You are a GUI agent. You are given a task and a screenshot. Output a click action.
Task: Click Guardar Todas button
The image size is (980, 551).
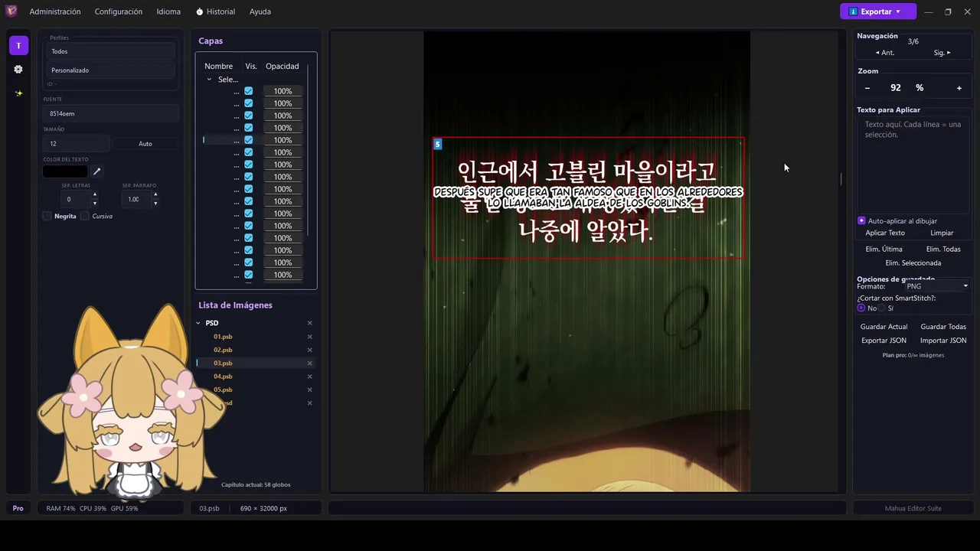(943, 327)
